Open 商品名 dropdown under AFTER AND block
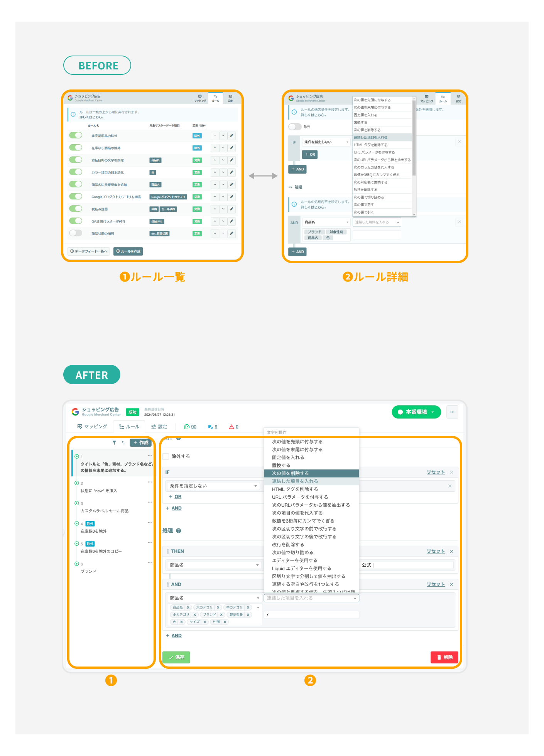This screenshot has height=756, width=544. [215, 598]
